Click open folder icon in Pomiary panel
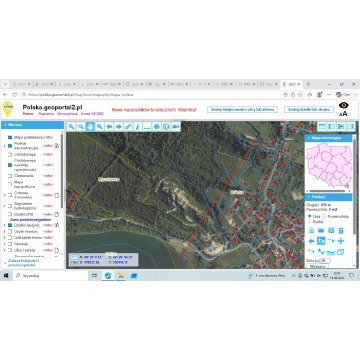The image size is (360, 360). pyautogui.click(x=321, y=230)
